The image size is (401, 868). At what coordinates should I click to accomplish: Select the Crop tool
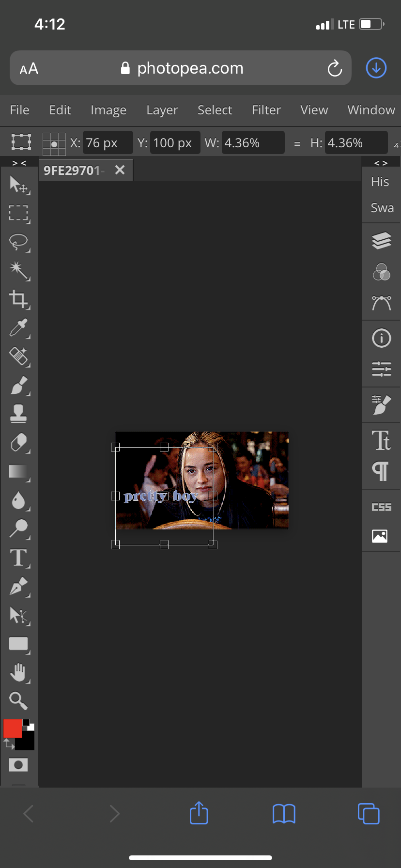[x=19, y=299]
